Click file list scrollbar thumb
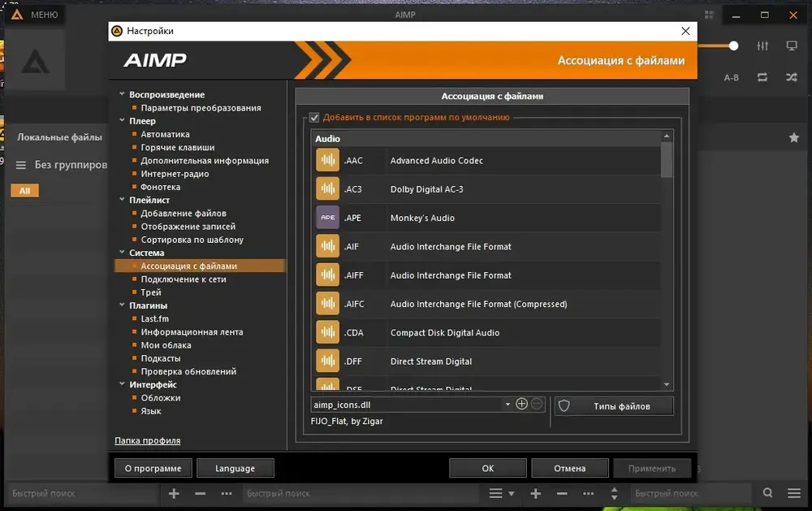812x511 pixels. pyautogui.click(x=667, y=159)
